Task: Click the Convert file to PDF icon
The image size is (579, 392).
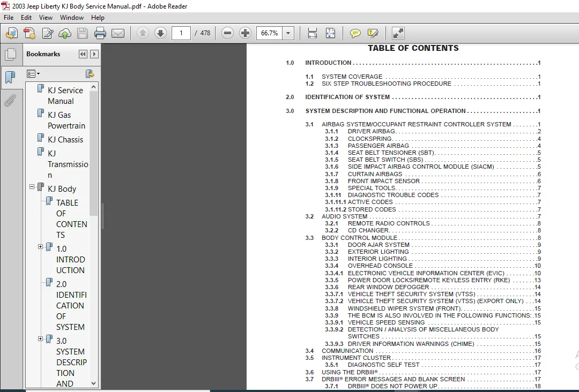Action: [29, 33]
